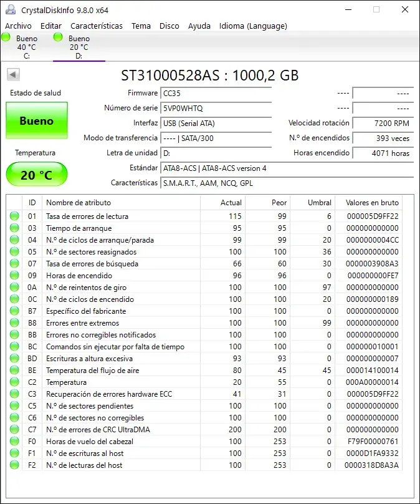420x504 pixels.
Task: Click status dot for lecturas del host
Action: click(14, 465)
